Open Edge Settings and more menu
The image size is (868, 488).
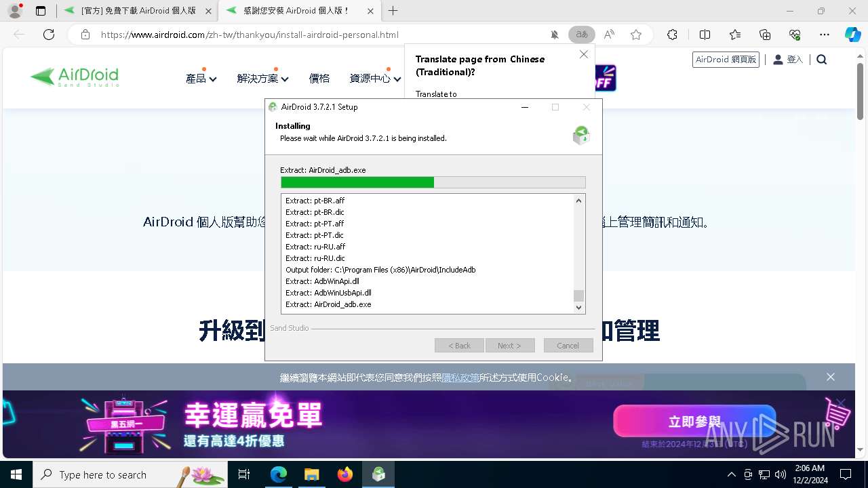[825, 35]
